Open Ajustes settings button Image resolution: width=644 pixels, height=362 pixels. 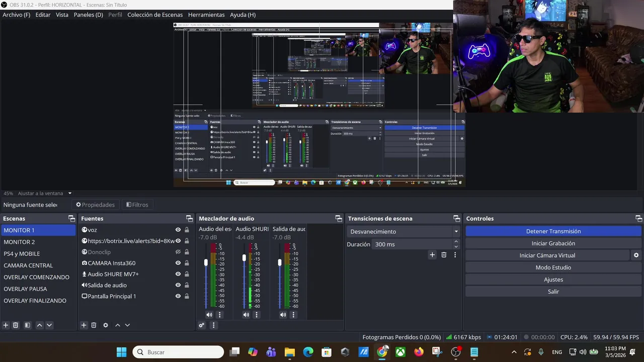point(553,280)
